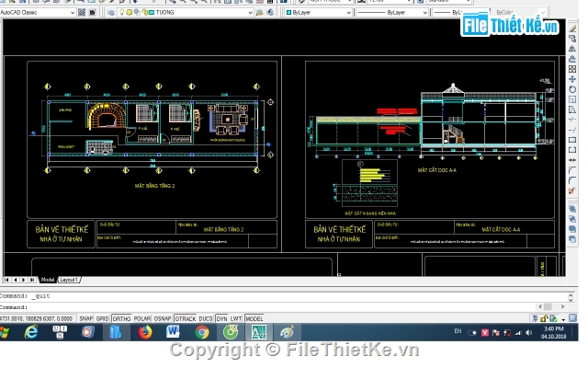Open Google Chrome from the taskbar

[x=202, y=332]
